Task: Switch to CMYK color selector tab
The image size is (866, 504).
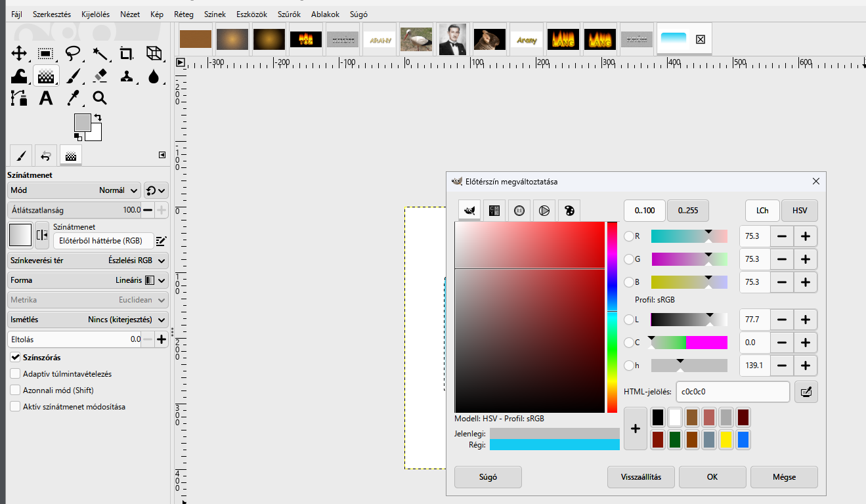Action: point(494,211)
